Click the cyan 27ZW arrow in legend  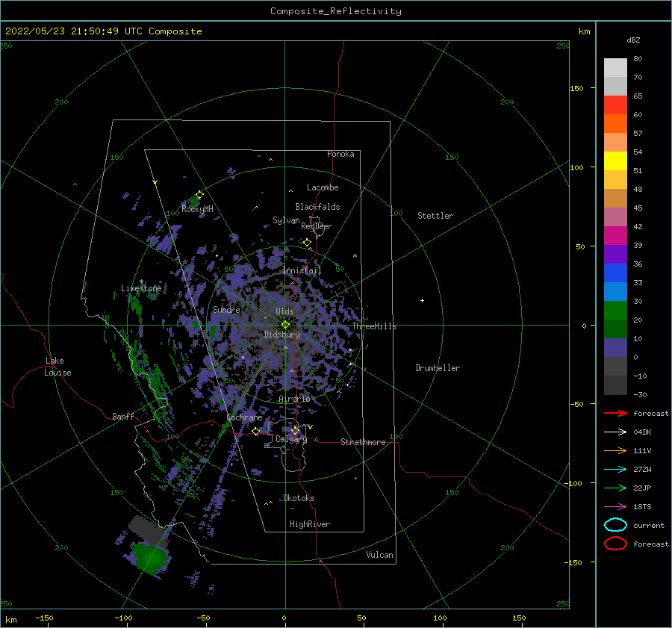(615, 470)
